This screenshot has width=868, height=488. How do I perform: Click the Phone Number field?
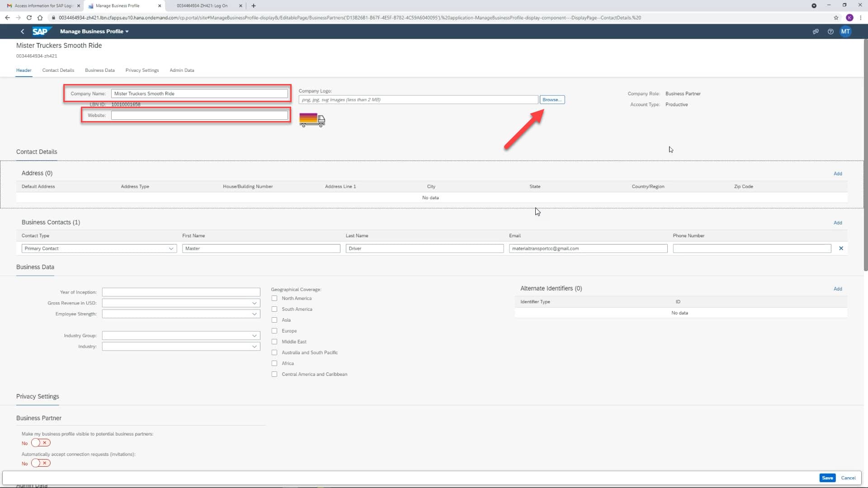coord(752,249)
